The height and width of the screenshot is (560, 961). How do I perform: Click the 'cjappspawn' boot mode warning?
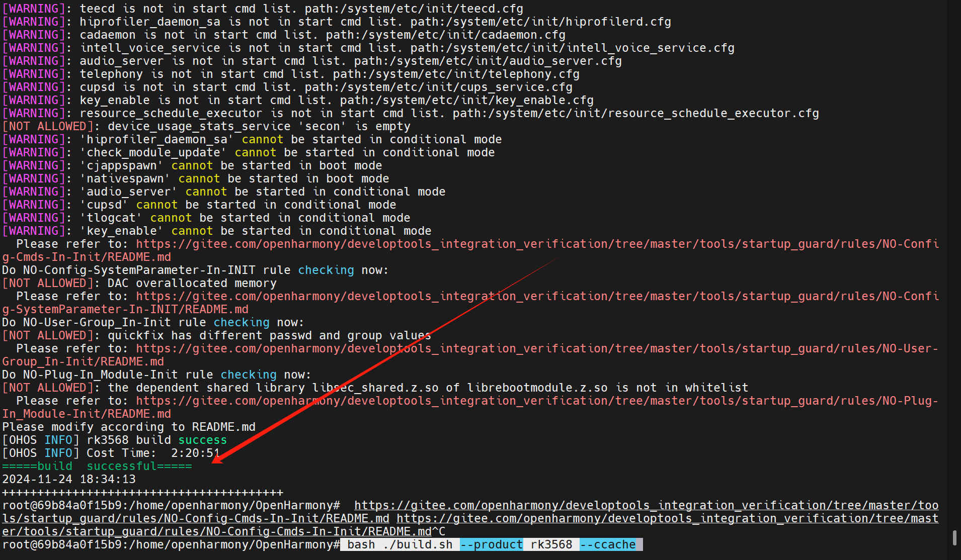pos(192,166)
